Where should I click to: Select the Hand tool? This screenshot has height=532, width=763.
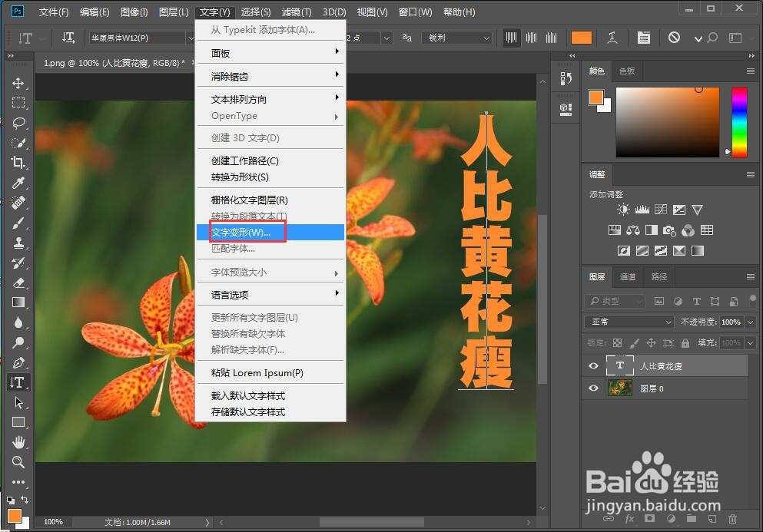click(18, 442)
